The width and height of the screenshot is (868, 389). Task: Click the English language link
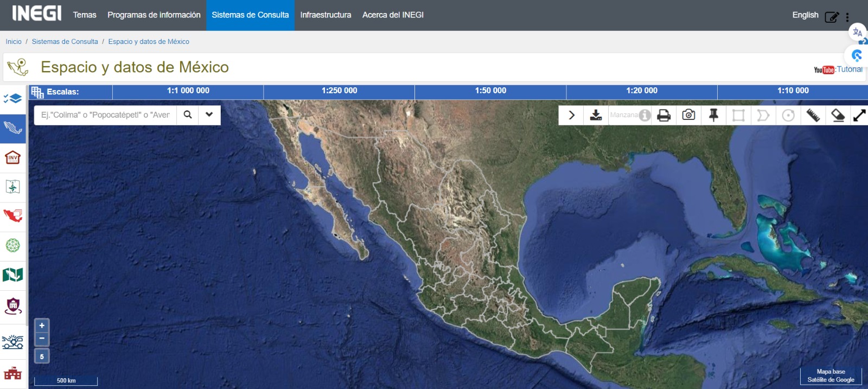[805, 15]
